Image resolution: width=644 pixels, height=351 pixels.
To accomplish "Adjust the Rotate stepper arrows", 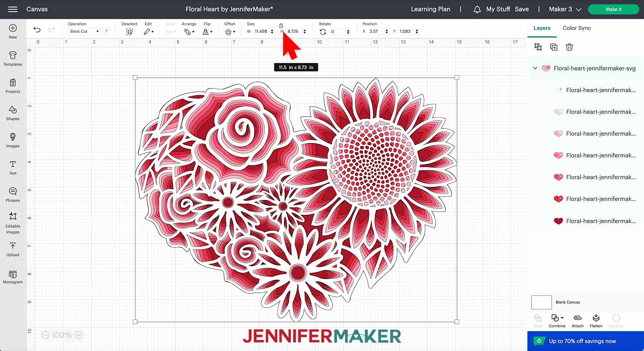I will click(x=348, y=32).
